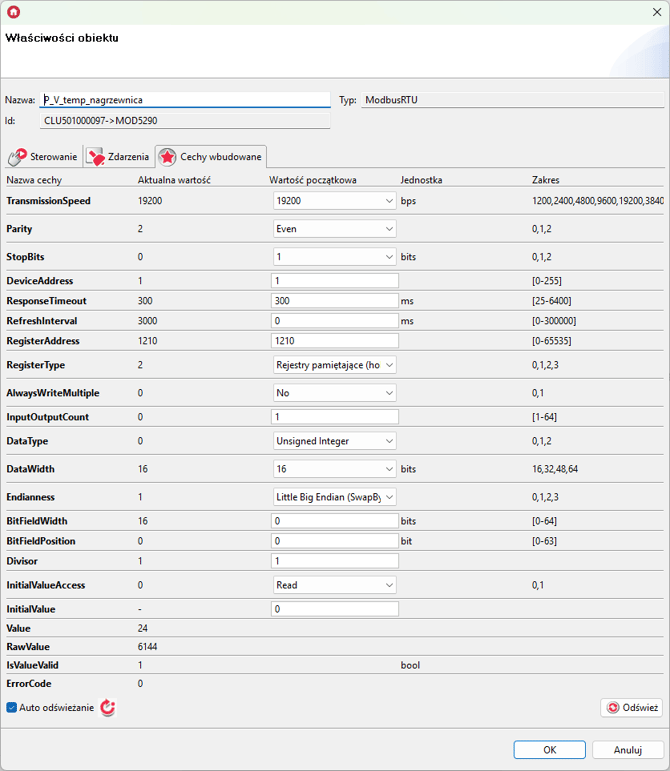Click the Odśwież button
The image size is (670, 771).
[x=631, y=707]
